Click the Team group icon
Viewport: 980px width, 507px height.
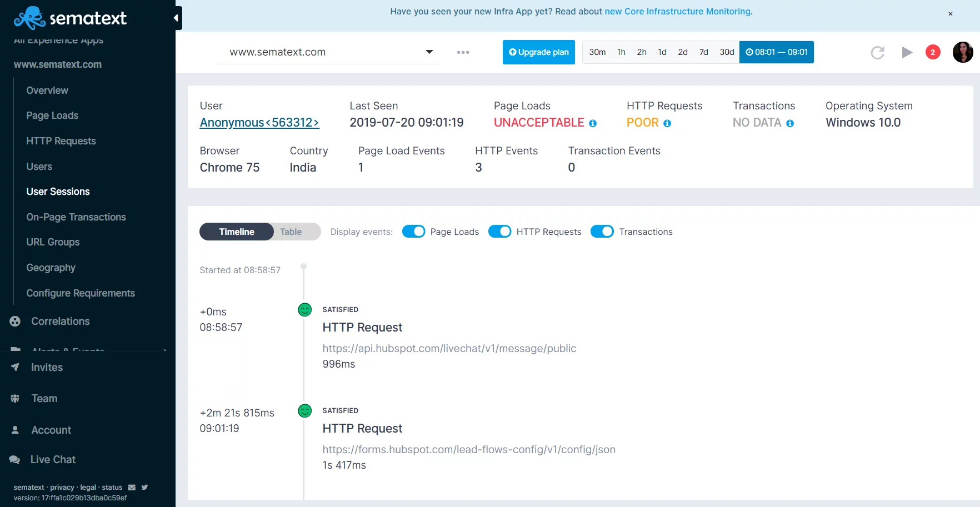[x=15, y=398]
